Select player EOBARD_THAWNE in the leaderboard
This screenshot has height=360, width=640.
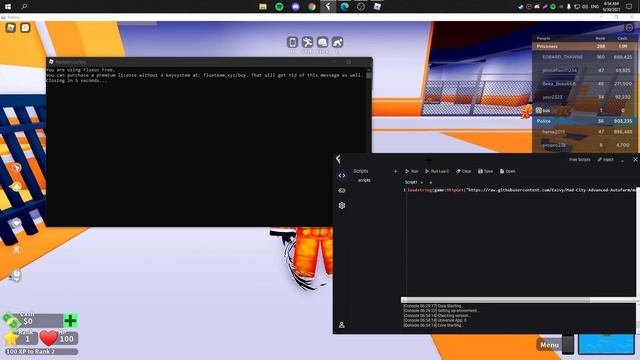584,57
